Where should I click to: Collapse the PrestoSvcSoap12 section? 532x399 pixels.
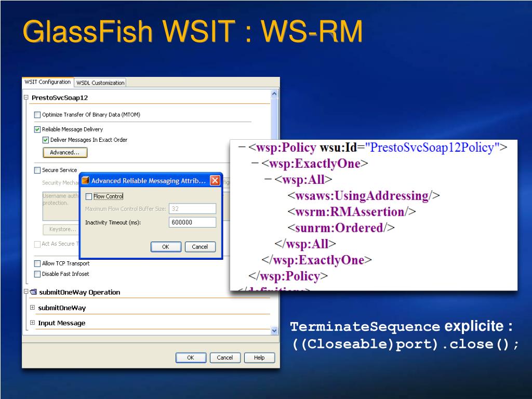pyautogui.click(x=26, y=97)
